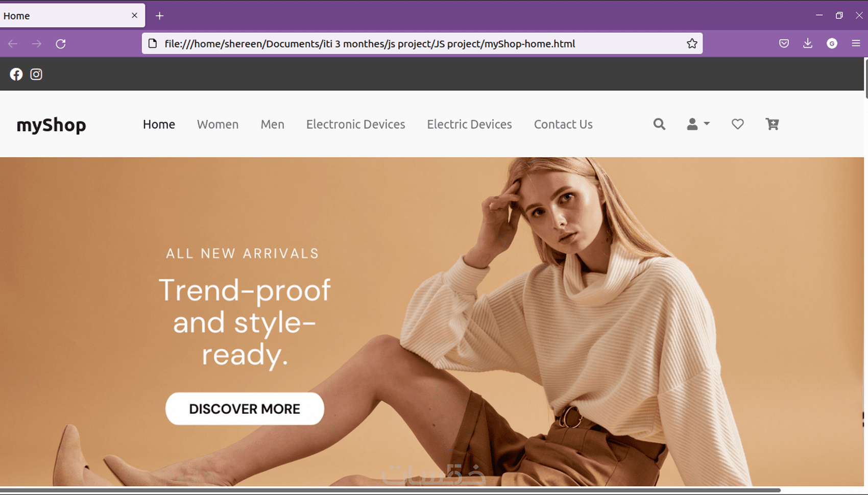The height and width of the screenshot is (495, 868).
Task: Open the Facebook social icon
Action: tap(16, 74)
